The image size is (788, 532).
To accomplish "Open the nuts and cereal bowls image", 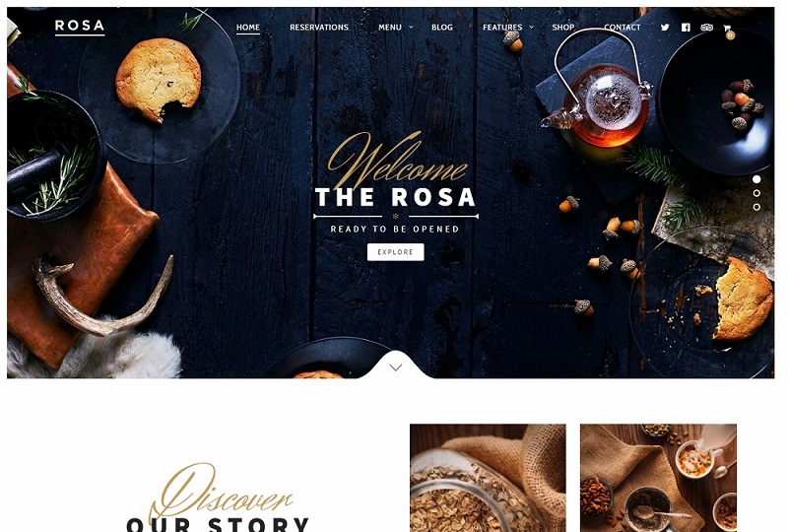I will click(658, 478).
